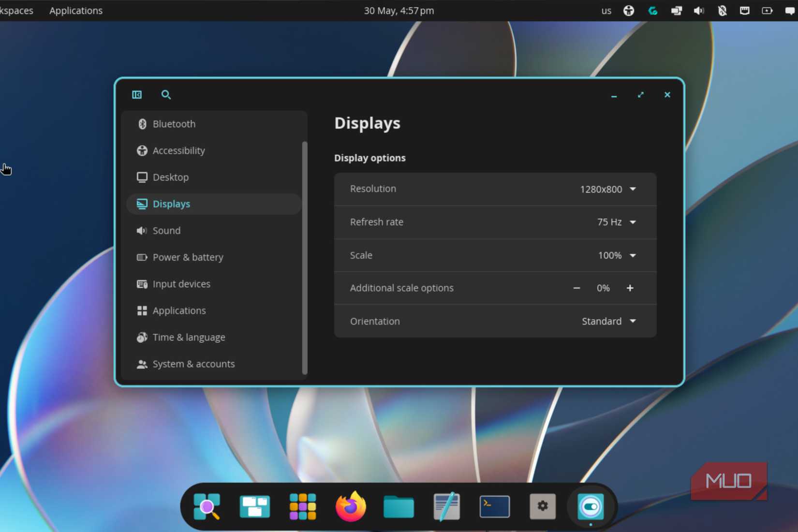
Task: Go to Power & battery settings
Action: pyautogui.click(x=214, y=257)
